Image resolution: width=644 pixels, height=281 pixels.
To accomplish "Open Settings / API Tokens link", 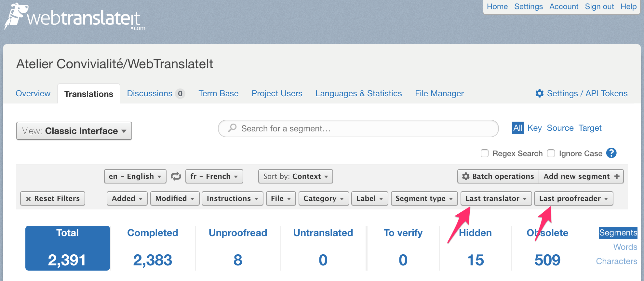I will tap(581, 93).
